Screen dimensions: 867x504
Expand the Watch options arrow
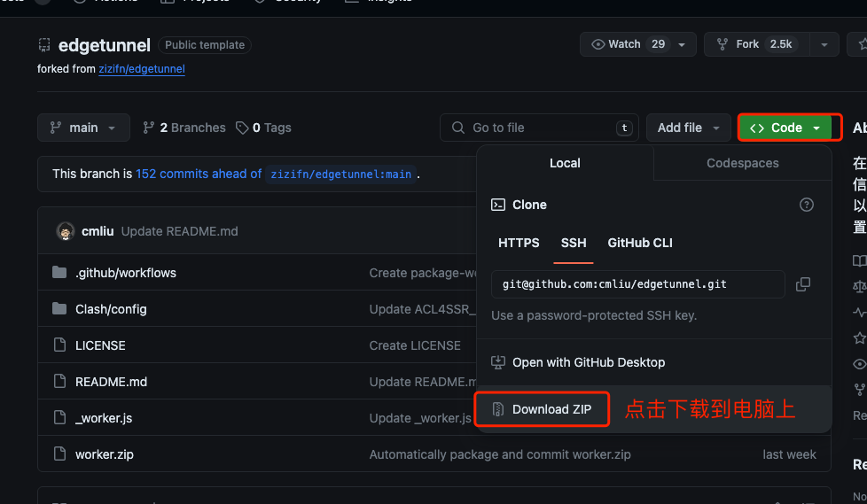(683, 45)
